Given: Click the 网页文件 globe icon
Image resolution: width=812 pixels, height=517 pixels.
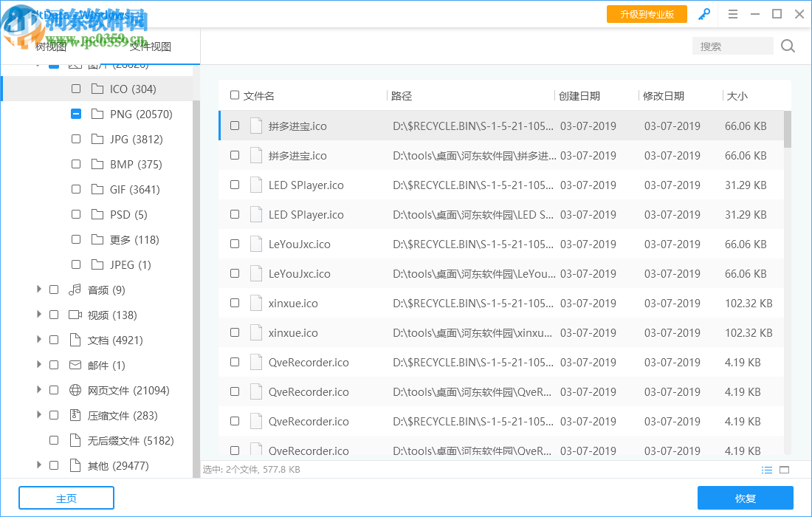Looking at the screenshot, I should [x=75, y=389].
